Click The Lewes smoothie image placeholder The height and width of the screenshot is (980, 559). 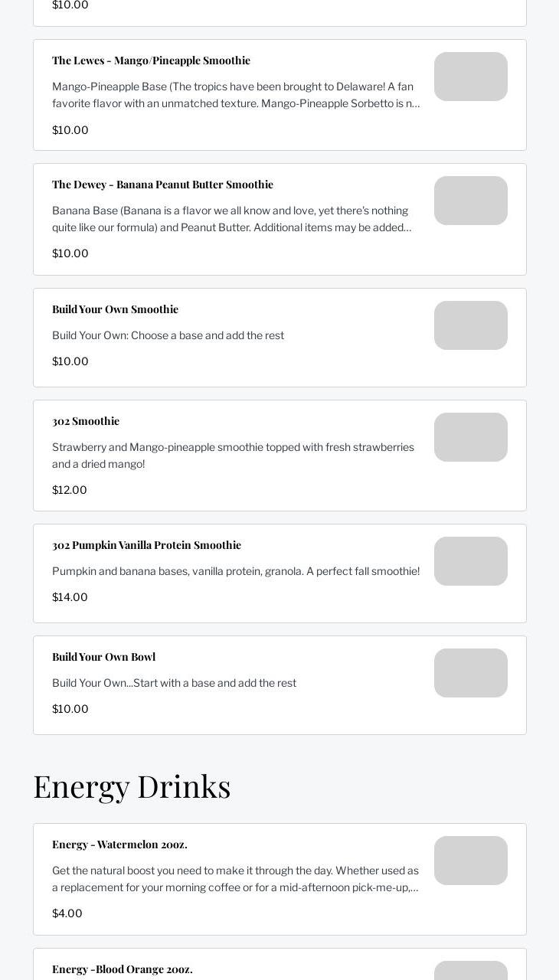coord(470,77)
